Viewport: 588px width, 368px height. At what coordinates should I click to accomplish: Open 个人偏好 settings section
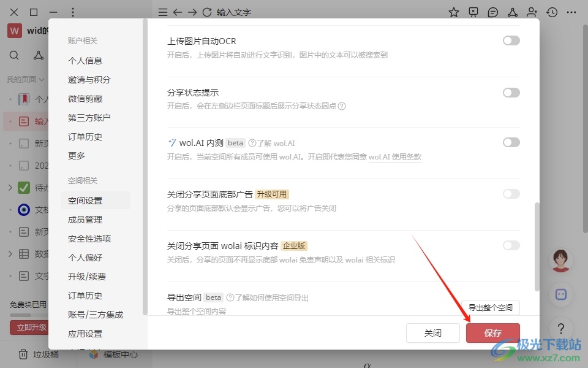tap(85, 258)
